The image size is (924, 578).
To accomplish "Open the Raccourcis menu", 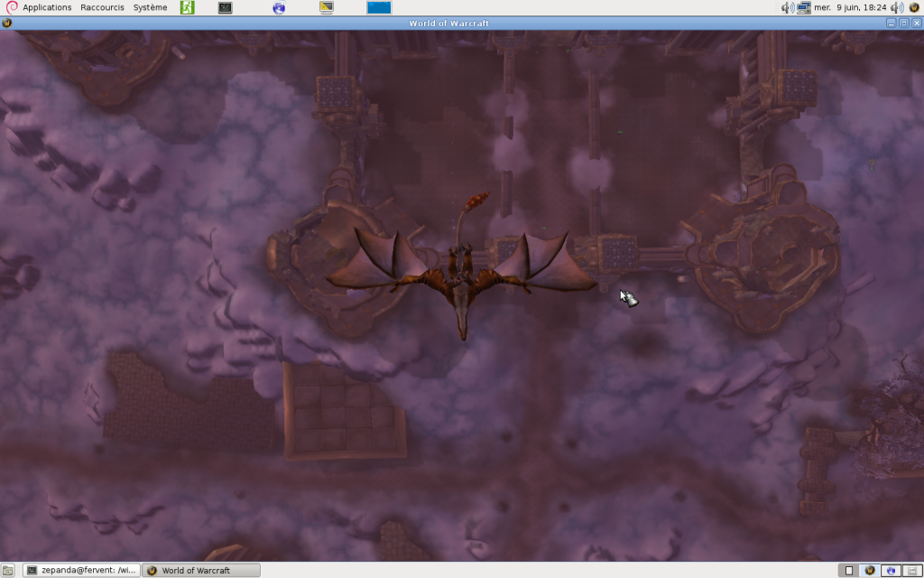I will [x=102, y=7].
